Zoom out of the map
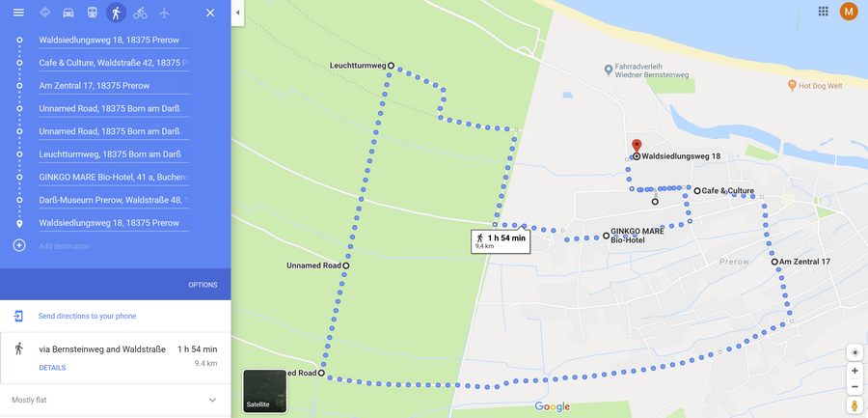 coord(854,386)
